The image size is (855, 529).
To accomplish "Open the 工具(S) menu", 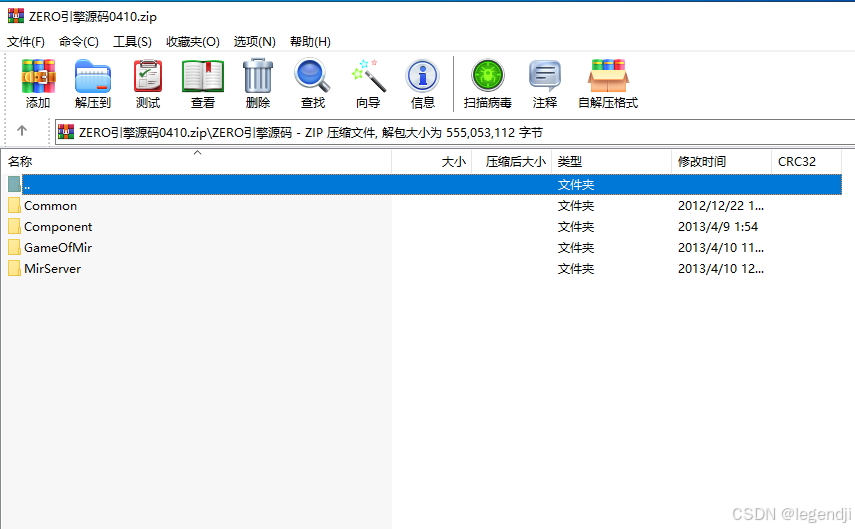I will (x=132, y=41).
